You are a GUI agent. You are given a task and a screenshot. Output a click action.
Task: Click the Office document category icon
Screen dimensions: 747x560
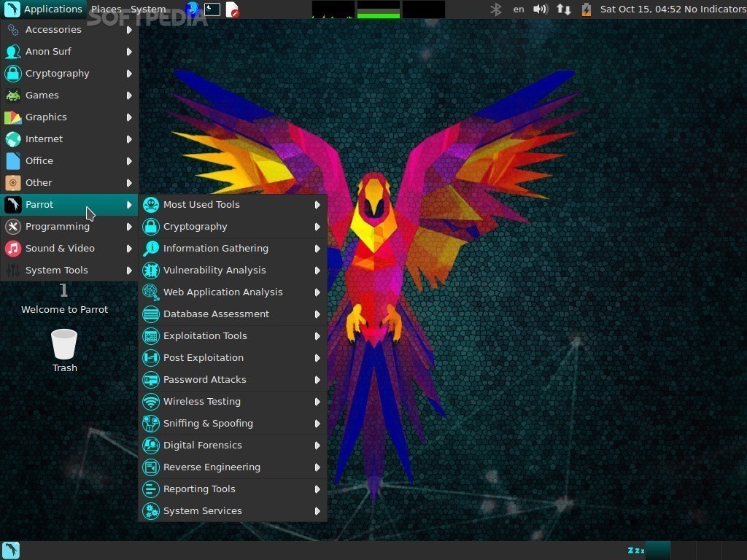coord(13,161)
